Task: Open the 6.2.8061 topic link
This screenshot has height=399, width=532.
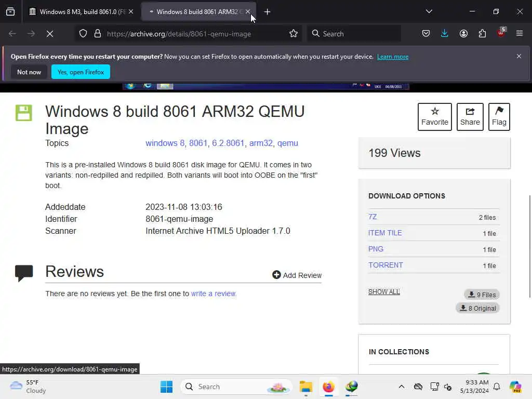Action: coord(228,143)
